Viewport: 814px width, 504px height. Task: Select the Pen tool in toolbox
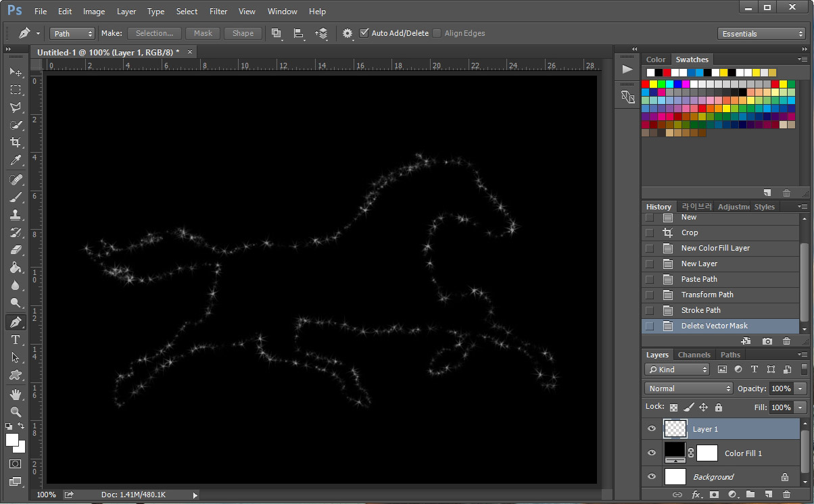(16, 322)
